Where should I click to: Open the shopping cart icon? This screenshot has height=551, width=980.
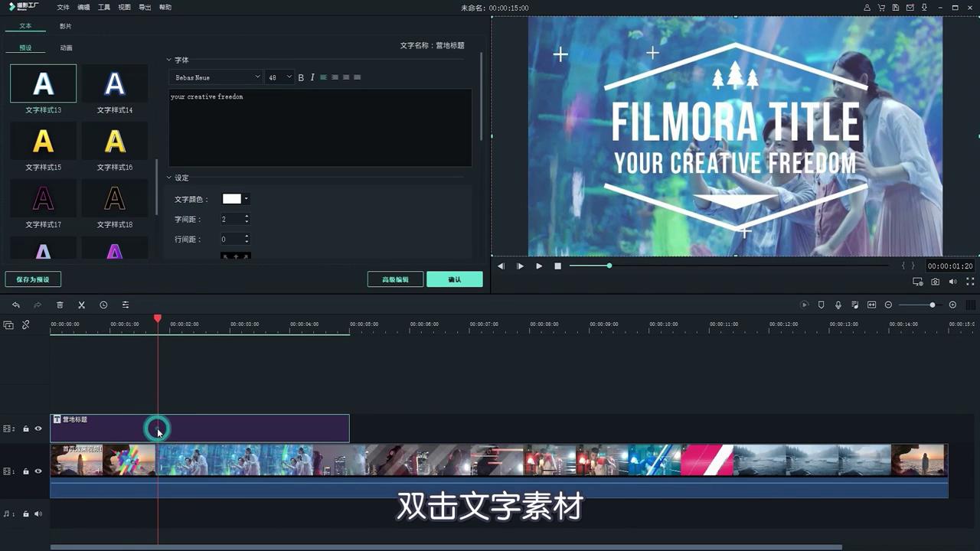pos(881,7)
